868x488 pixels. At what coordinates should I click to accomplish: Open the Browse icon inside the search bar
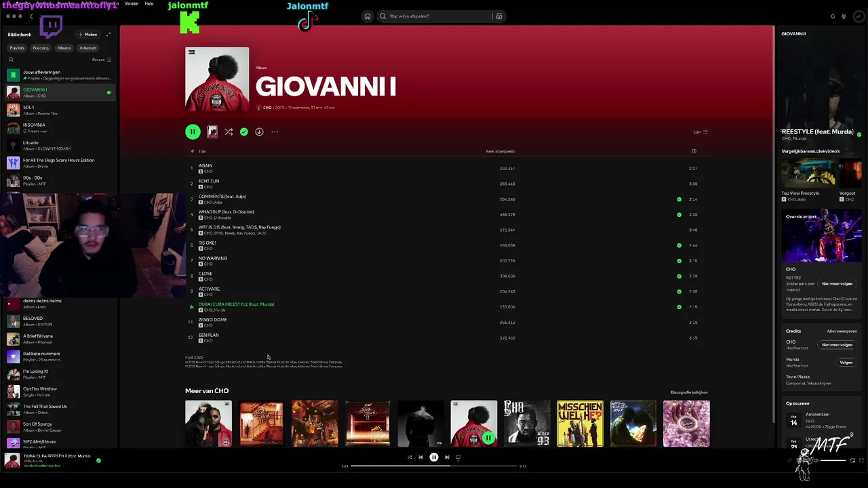click(x=499, y=16)
